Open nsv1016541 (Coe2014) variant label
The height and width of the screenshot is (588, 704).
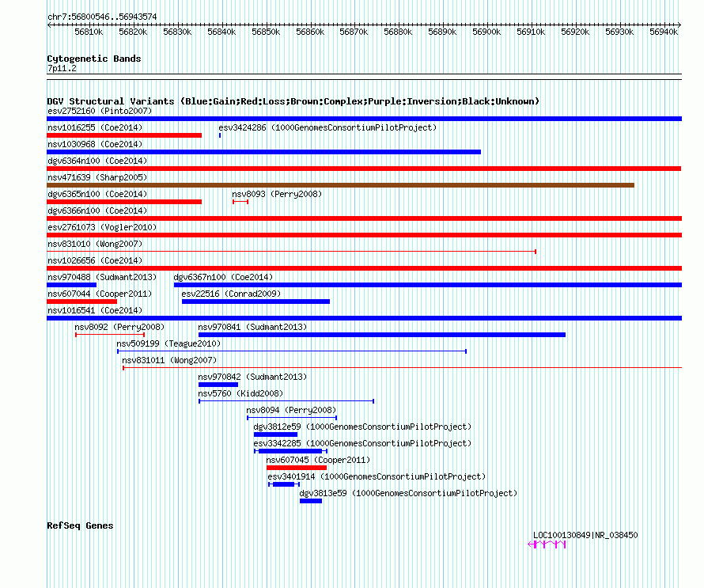[x=95, y=310]
